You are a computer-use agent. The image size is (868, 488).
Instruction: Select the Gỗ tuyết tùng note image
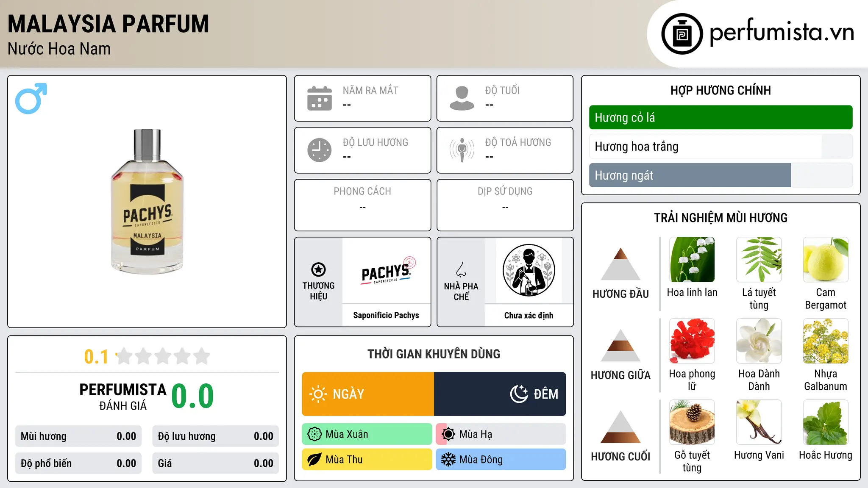point(692,422)
